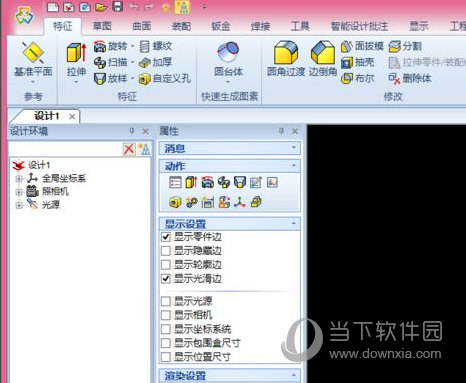Select the 自定义孔 custom hole tool

point(165,79)
